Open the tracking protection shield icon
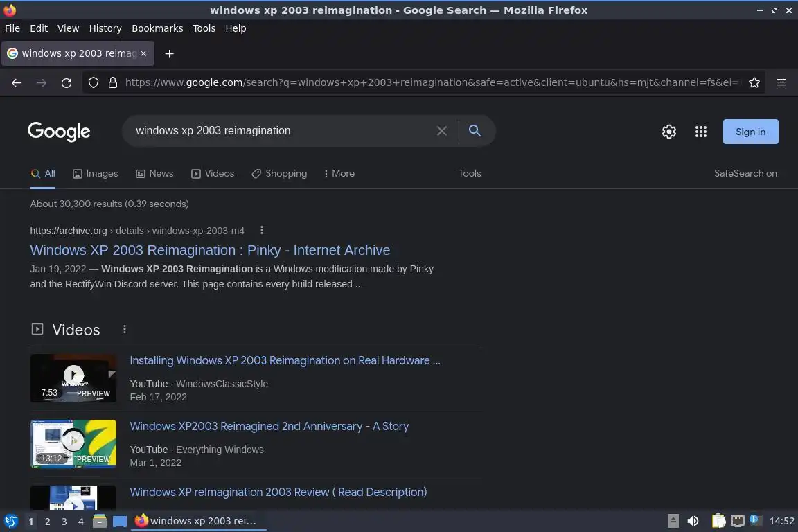 [93, 82]
